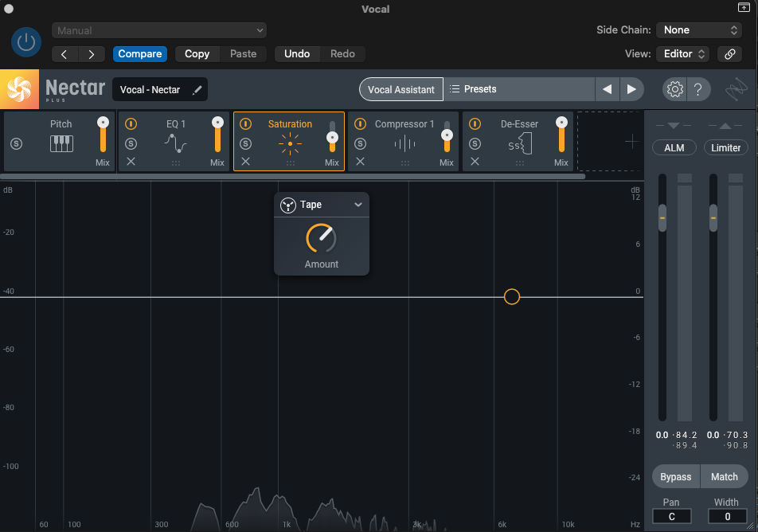Image resolution: width=758 pixels, height=532 pixels.
Task: Click the link icon button
Action: [730, 53]
